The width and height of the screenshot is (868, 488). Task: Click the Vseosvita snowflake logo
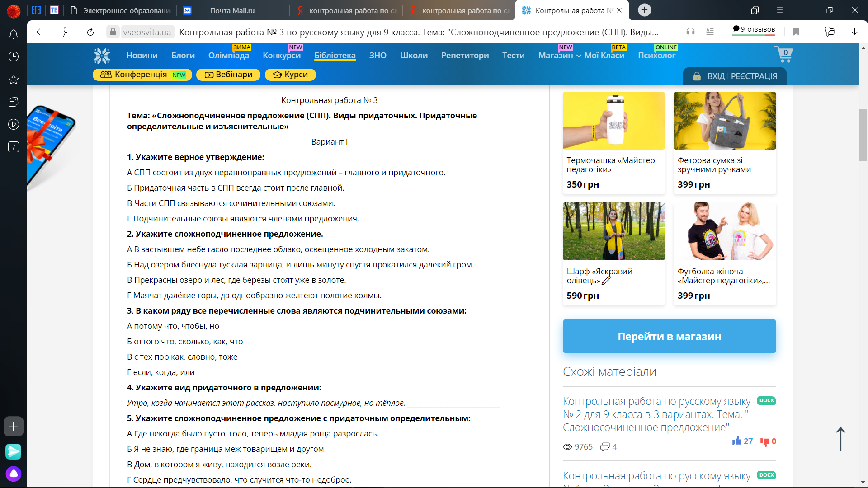pos(102,55)
